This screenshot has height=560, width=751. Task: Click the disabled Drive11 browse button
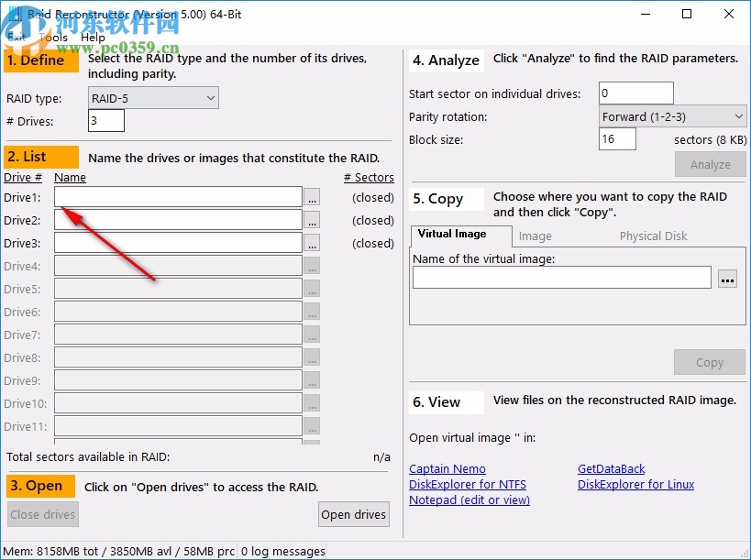(312, 426)
